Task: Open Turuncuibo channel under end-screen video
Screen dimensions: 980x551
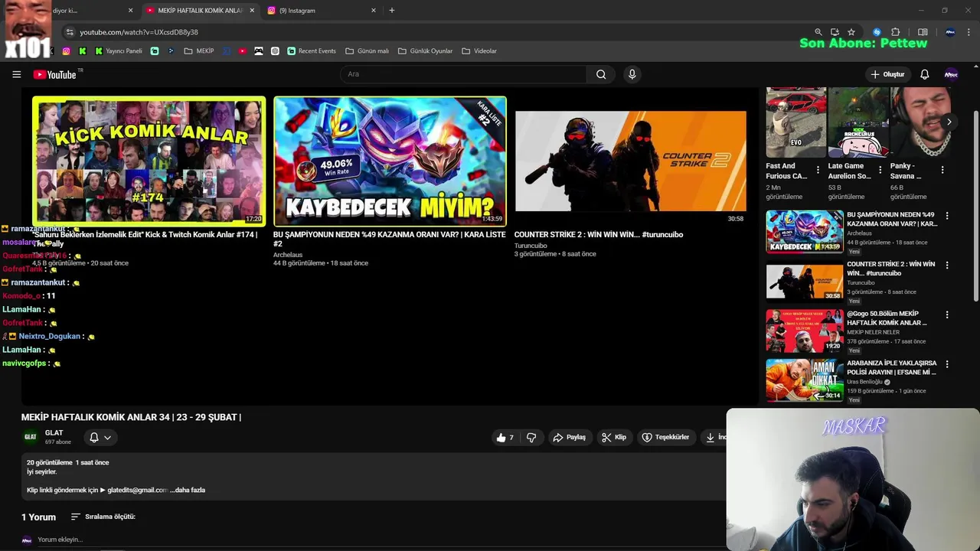Action: [x=531, y=246]
